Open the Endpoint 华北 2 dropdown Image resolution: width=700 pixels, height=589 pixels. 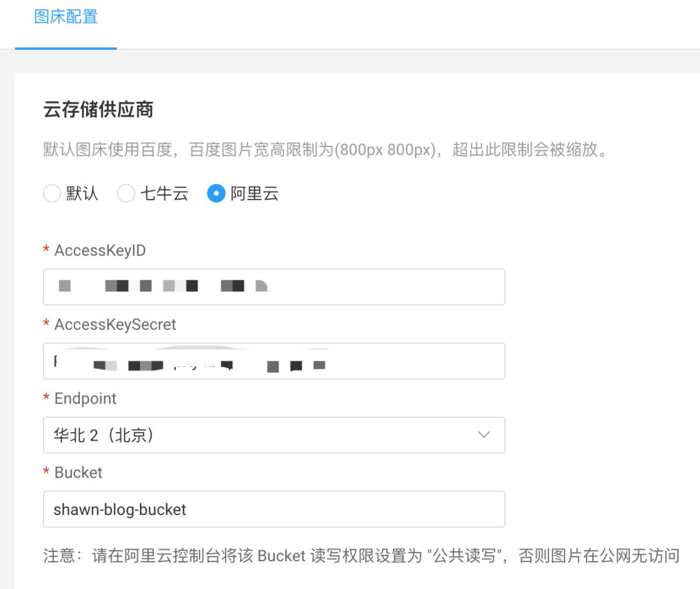274,435
